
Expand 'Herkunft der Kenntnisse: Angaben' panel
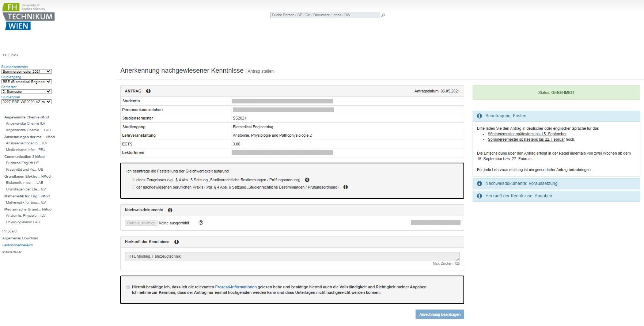click(x=518, y=196)
